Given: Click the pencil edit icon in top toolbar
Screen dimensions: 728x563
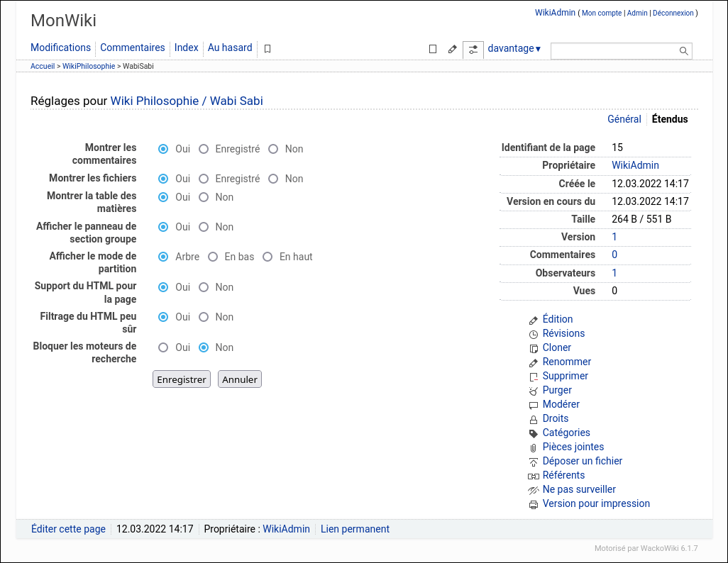Looking at the screenshot, I should coord(453,50).
